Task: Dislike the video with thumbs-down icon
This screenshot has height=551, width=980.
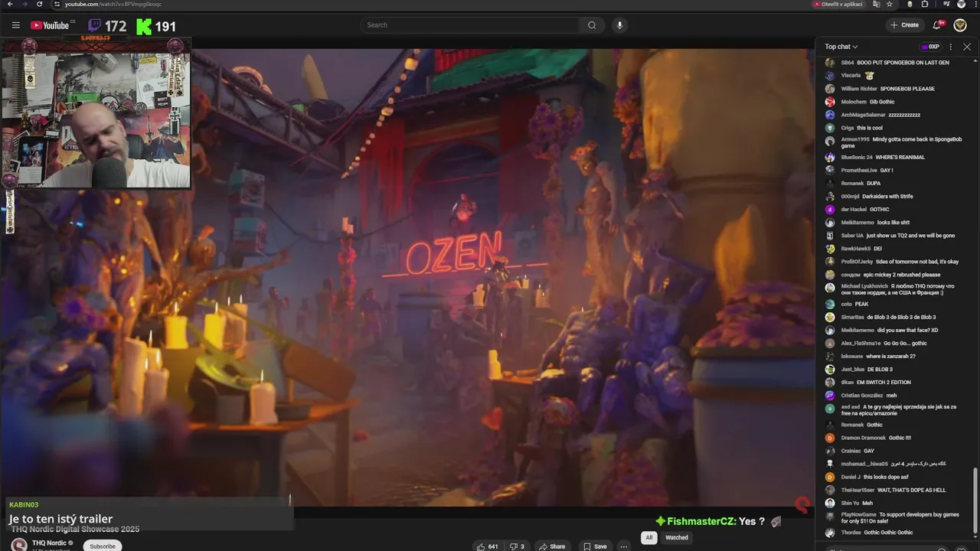Action: click(518, 546)
